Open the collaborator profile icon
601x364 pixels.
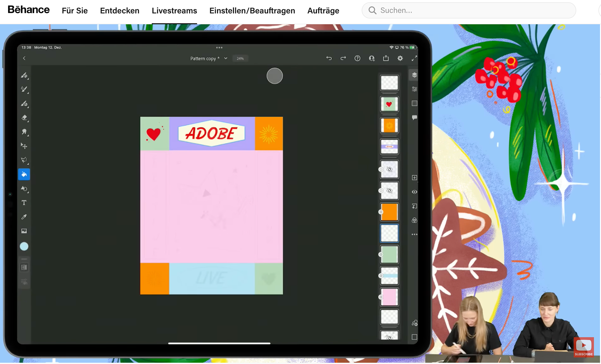tap(372, 58)
